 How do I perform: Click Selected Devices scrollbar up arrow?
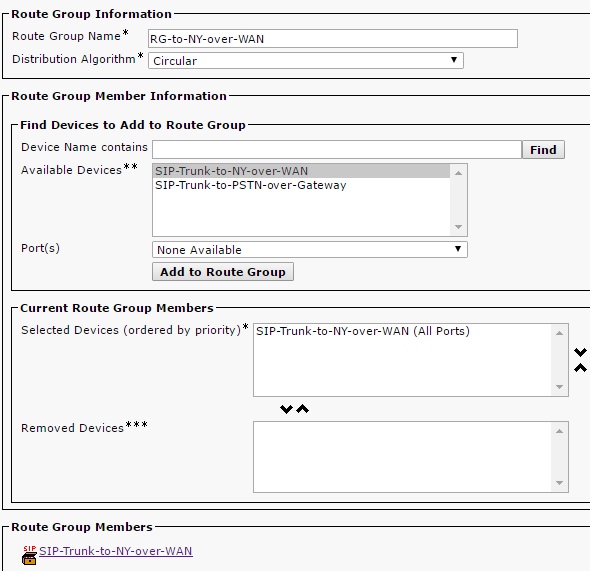560,333
